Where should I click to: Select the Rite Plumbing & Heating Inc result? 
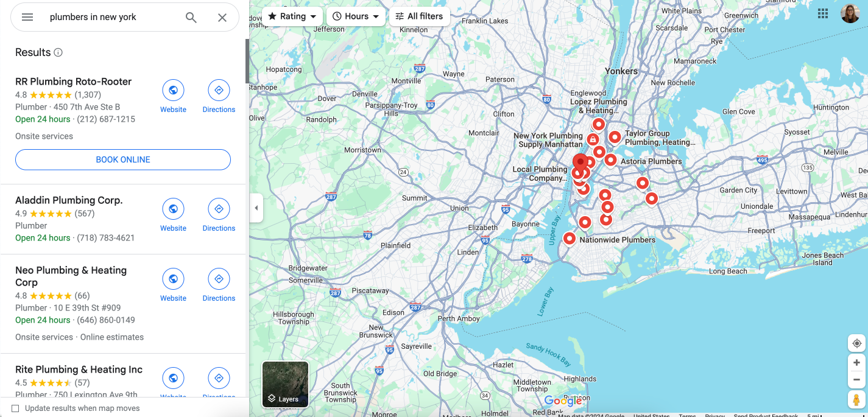coord(79,370)
